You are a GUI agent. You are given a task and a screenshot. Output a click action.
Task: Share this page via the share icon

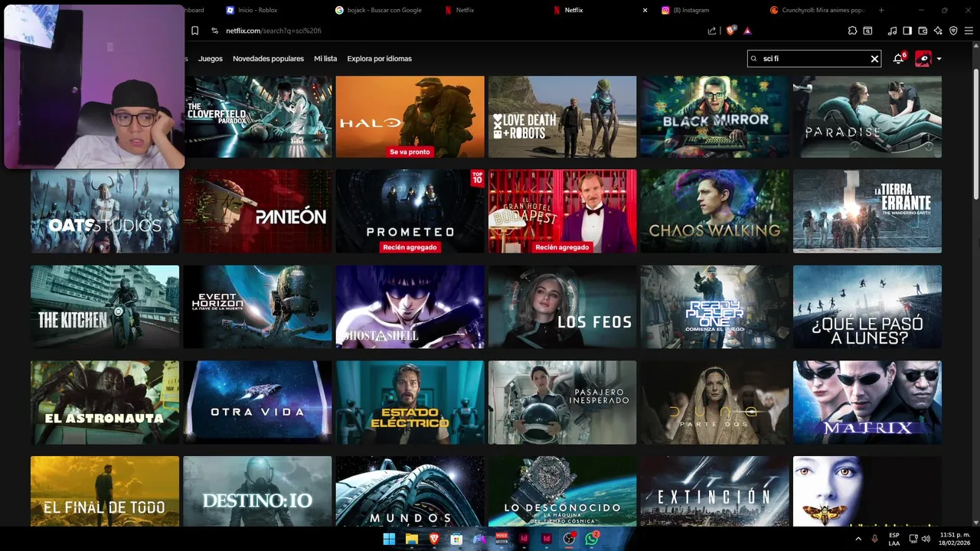tap(712, 31)
